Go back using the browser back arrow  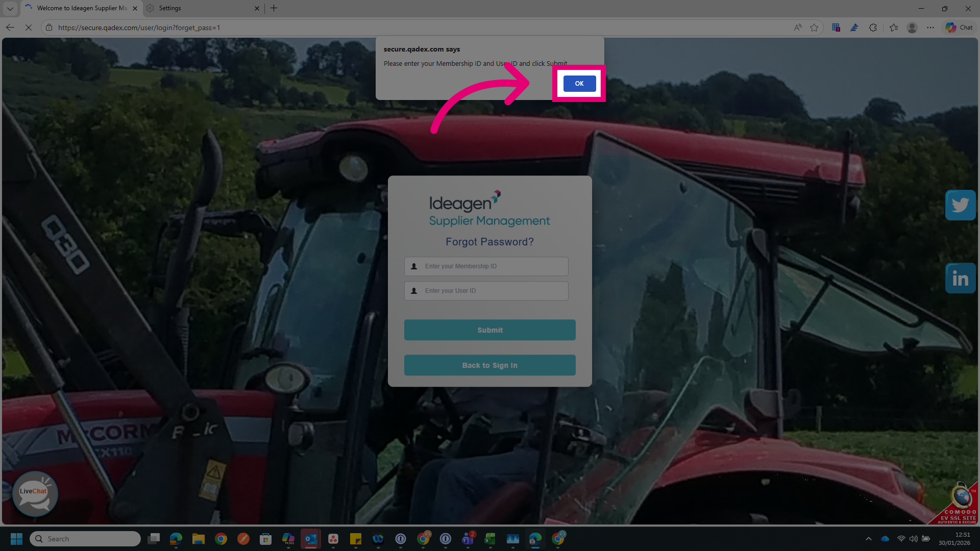coord(10,28)
